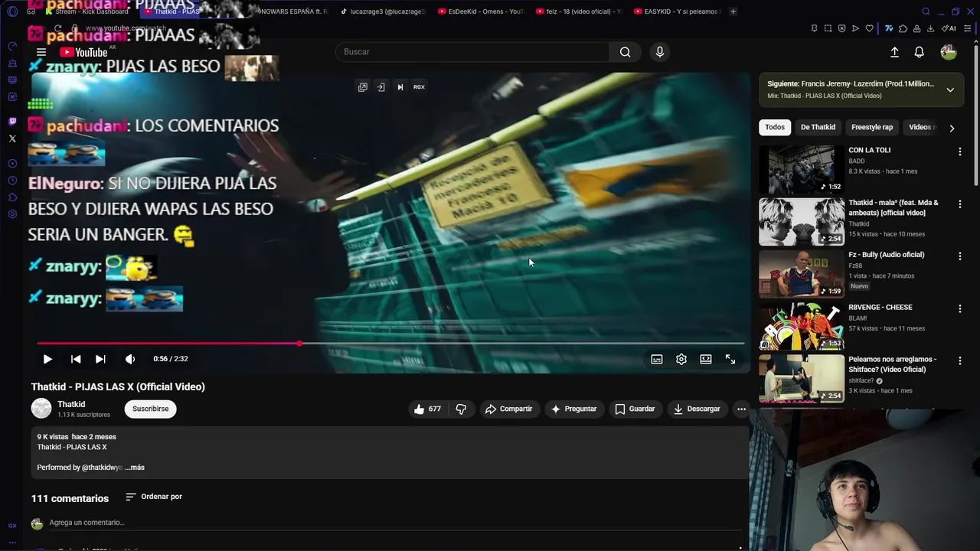Expand the Siguiente mix playlist chevron

point(950,90)
